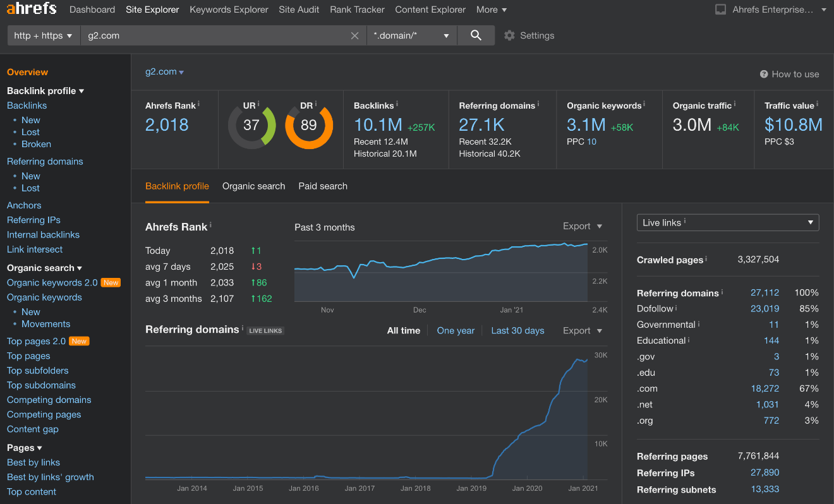Click the PPC 10 keywords link
The height and width of the screenshot is (504, 834).
click(x=591, y=141)
